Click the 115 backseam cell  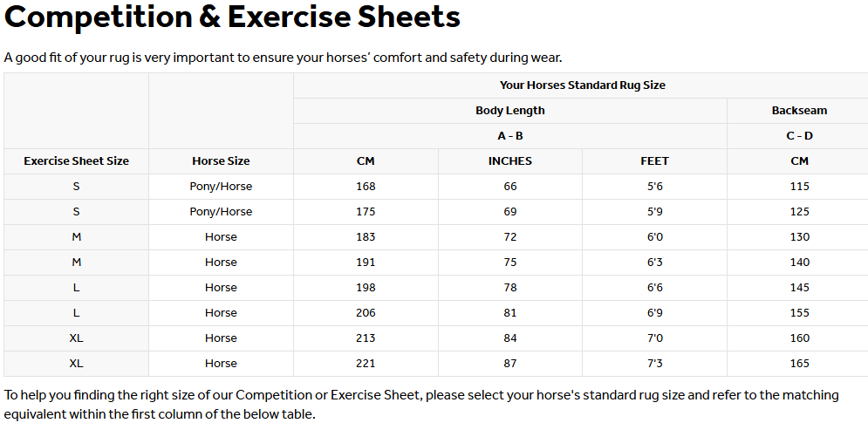pyautogui.click(x=799, y=187)
